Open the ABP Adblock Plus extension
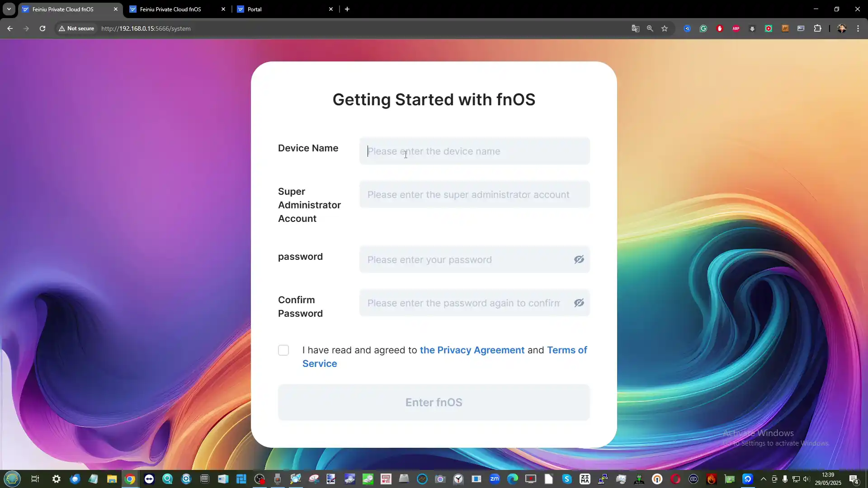Viewport: 868px width, 488px height. [x=736, y=28]
